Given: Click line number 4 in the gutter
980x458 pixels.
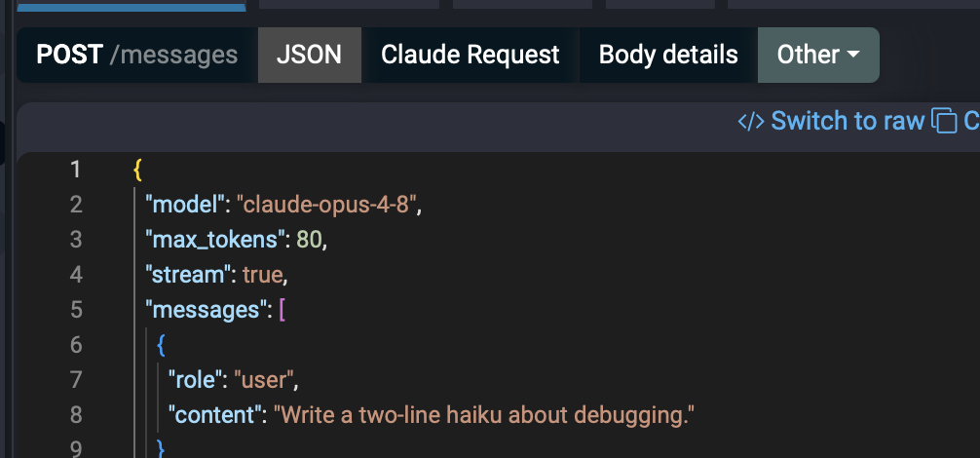Looking at the screenshot, I should coord(76,274).
